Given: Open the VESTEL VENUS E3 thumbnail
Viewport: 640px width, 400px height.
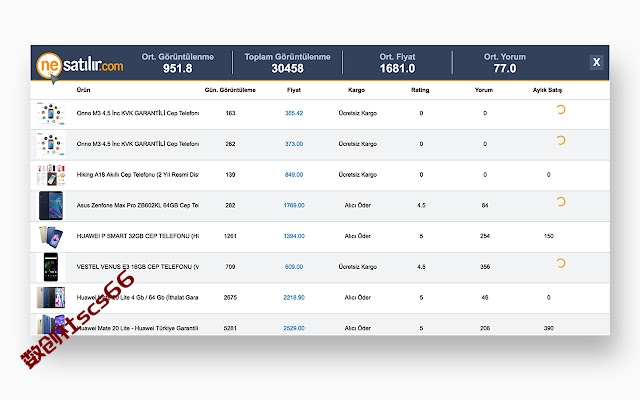Looking at the screenshot, I should tap(51, 267).
